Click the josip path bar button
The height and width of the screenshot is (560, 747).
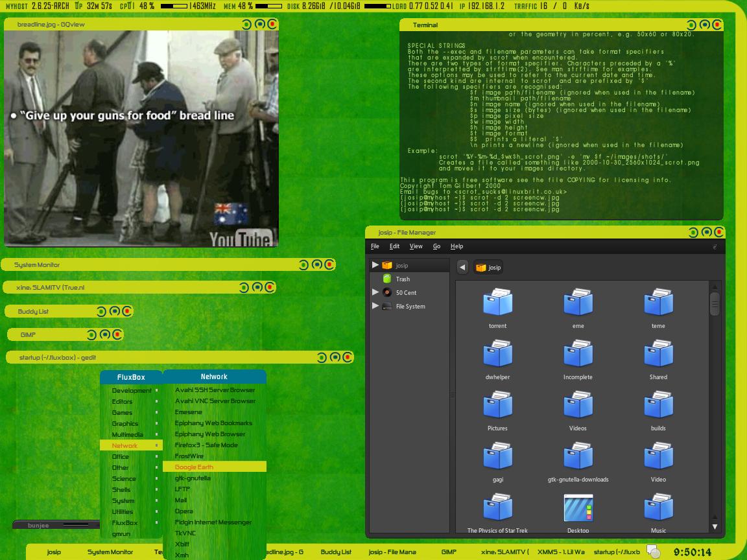click(x=488, y=268)
